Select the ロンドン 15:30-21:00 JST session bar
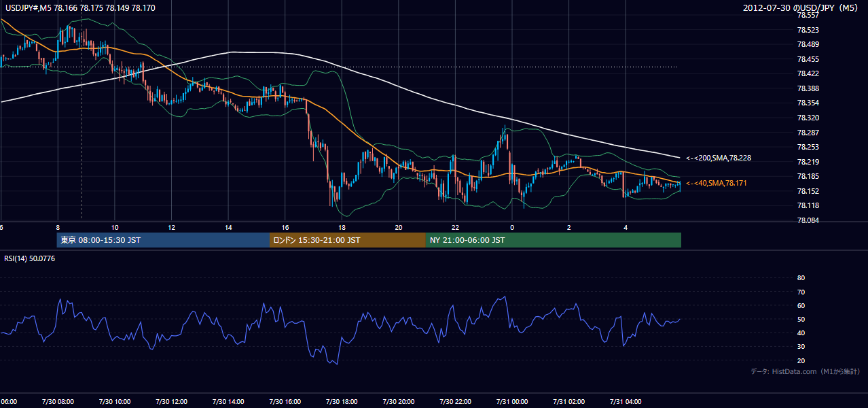868x408 pixels. [348, 240]
